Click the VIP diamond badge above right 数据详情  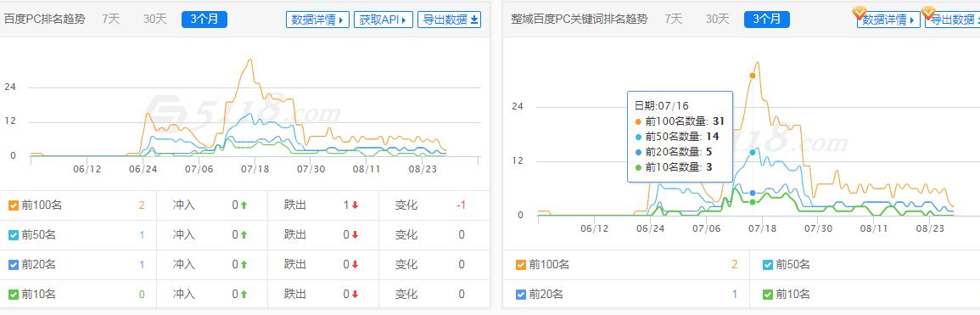(x=860, y=12)
